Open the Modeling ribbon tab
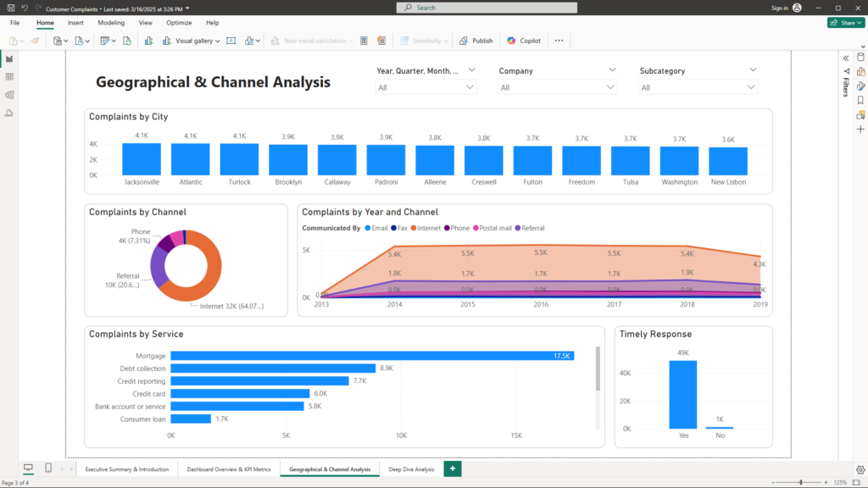The height and width of the screenshot is (488, 868). tap(111, 23)
